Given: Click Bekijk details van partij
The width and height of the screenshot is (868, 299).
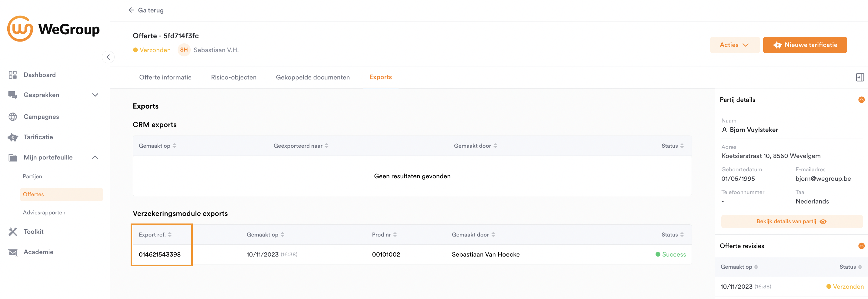Looking at the screenshot, I should (x=792, y=222).
